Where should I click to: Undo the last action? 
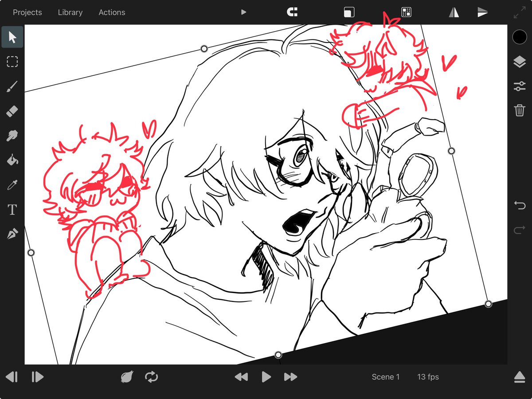(520, 205)
